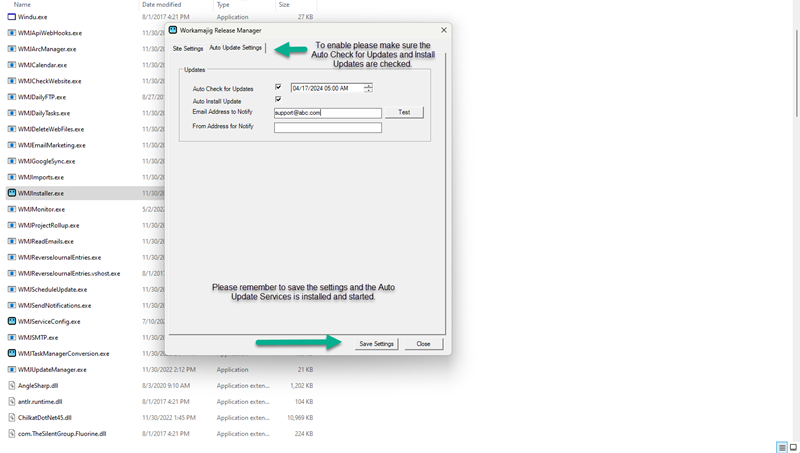
Task: Click the WMJGoogleSync.exe file icon
Action: click(12, 161)
